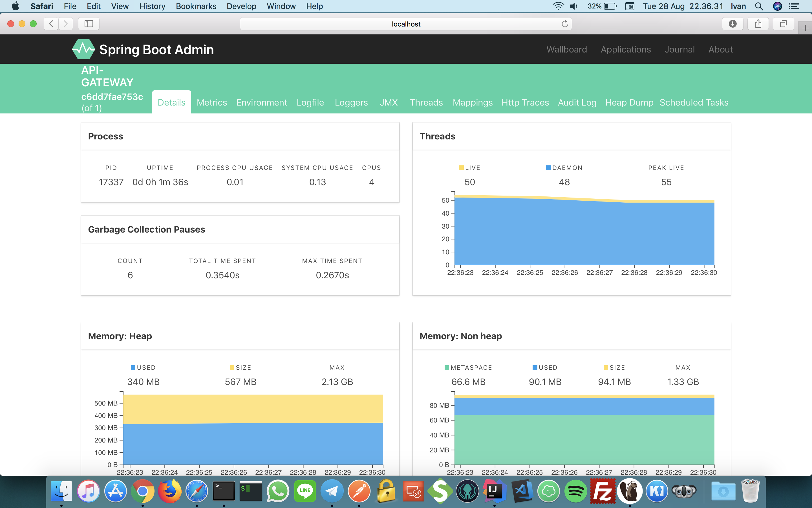
Task: Toggle Safari's sidebar button
Action: coord(89,24)
